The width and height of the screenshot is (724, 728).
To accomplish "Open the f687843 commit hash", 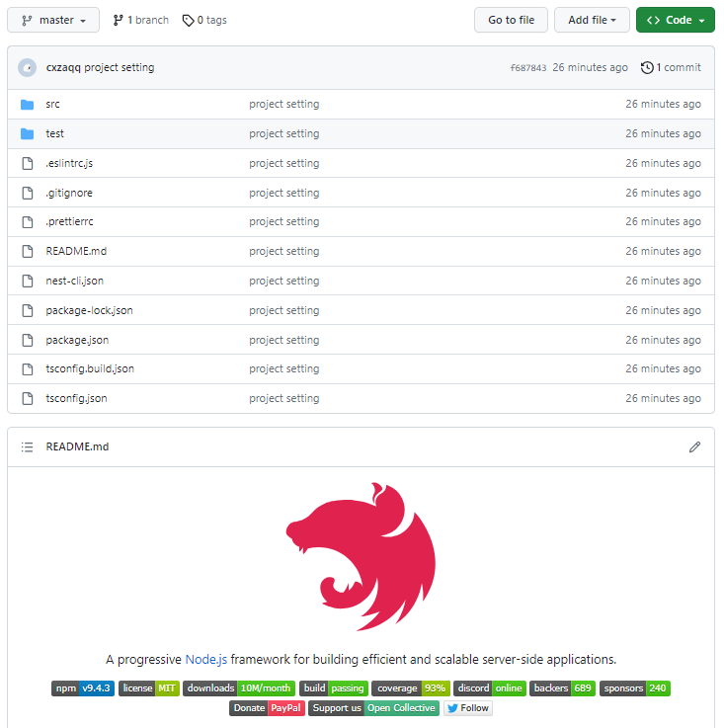I will coord(528,68).
